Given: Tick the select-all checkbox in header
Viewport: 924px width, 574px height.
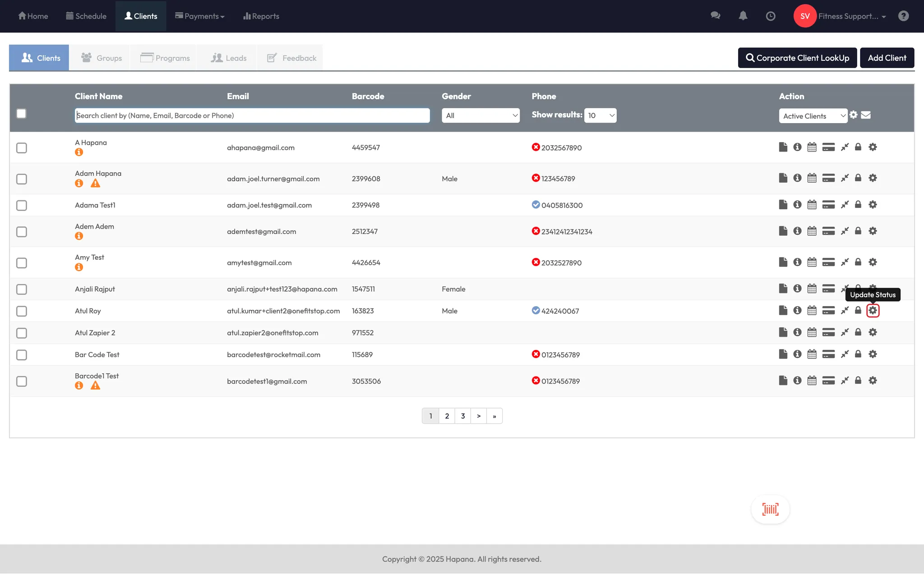Looking at the screenshot, I should (x=21, y=114).
